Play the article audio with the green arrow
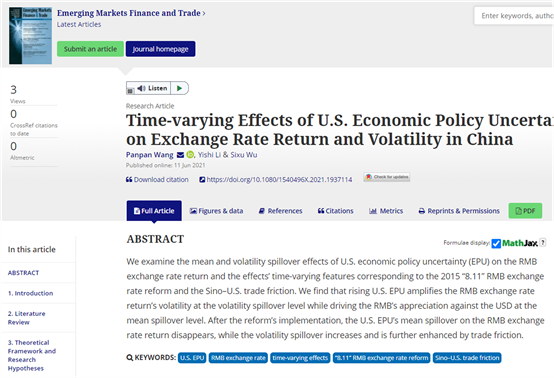 coord(179,88)
